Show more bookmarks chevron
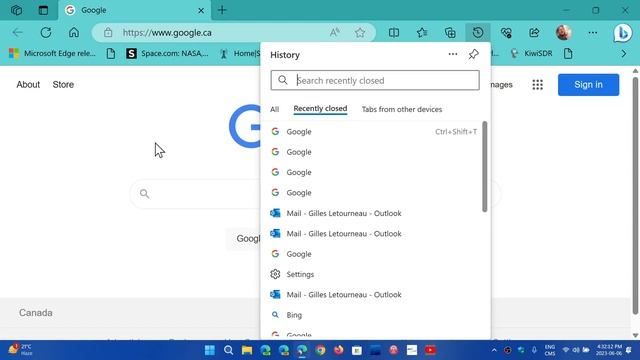Viewport: 640px width, 360px height. pos(623,53)
